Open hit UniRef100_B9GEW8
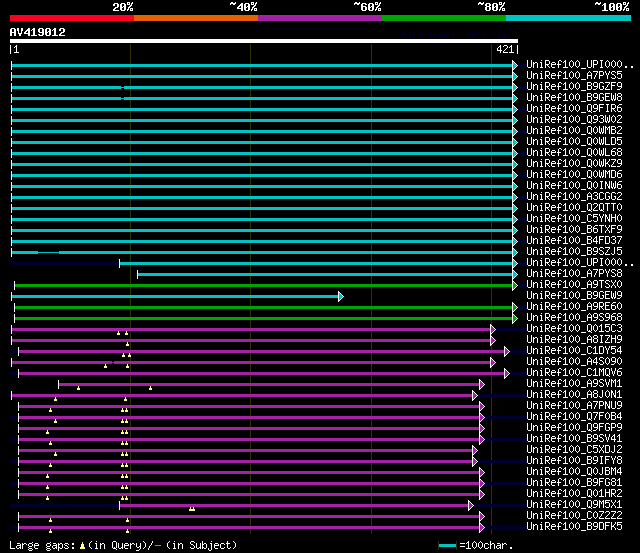640x553 pixels. click(574, 98)
